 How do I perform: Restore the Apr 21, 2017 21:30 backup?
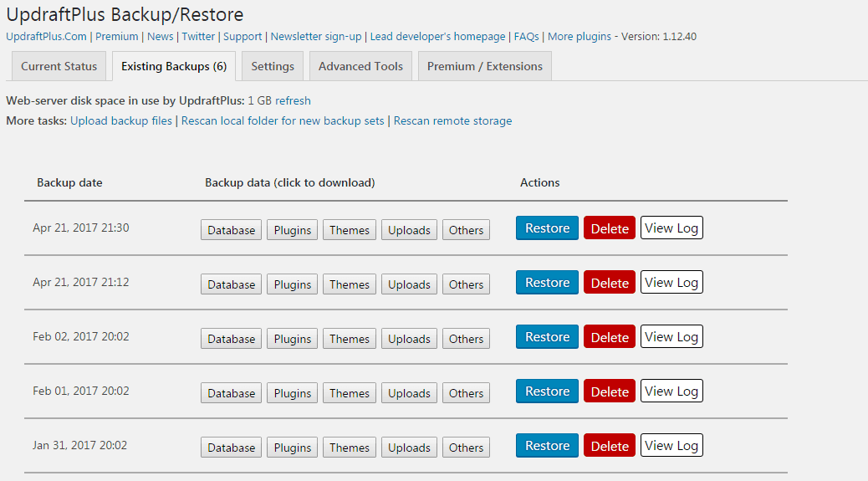[x=547, y=228]
